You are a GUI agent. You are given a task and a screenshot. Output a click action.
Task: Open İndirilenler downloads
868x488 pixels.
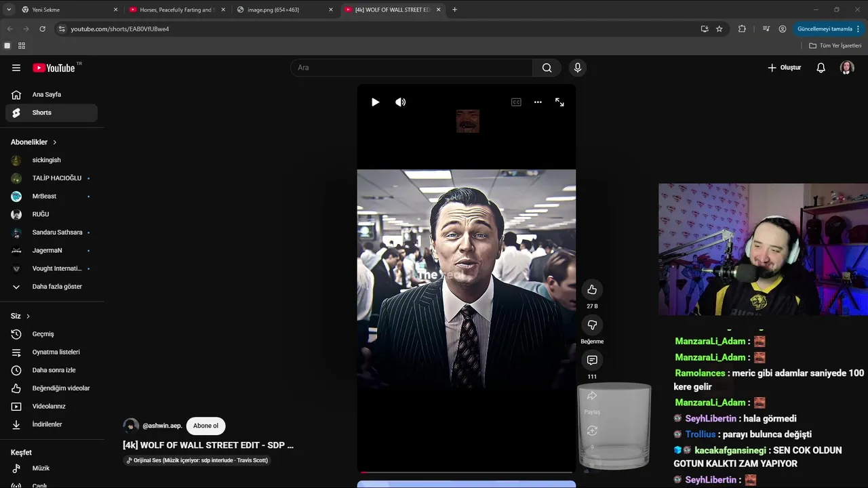pyautogui.click(x=52, y=424)
